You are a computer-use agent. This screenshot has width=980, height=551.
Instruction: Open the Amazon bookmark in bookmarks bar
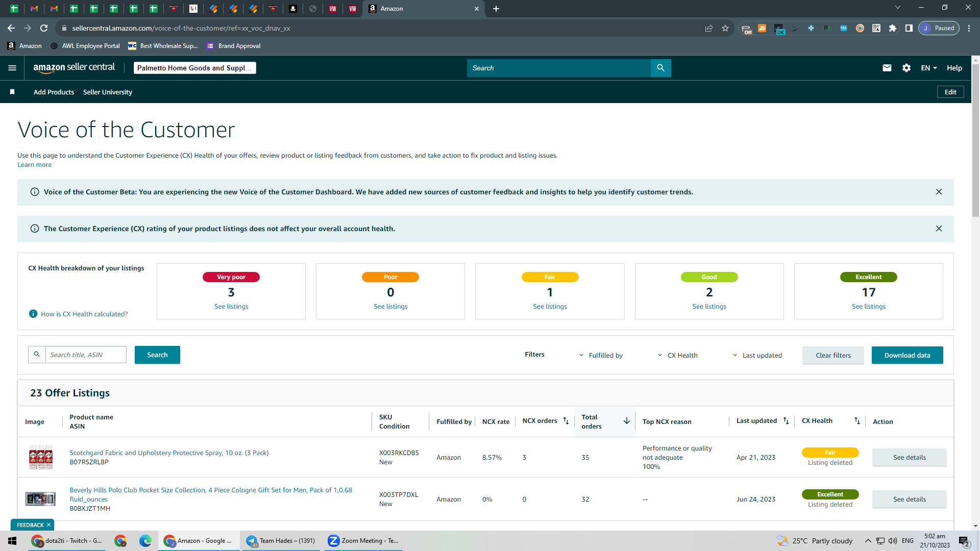(24, 46)
